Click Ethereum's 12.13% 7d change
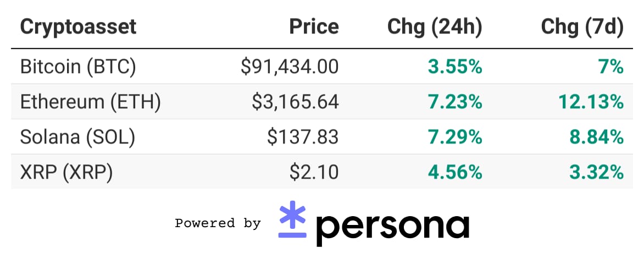Image resolution: width=644 pixels, height=253 pixels. tap(591, 102)
